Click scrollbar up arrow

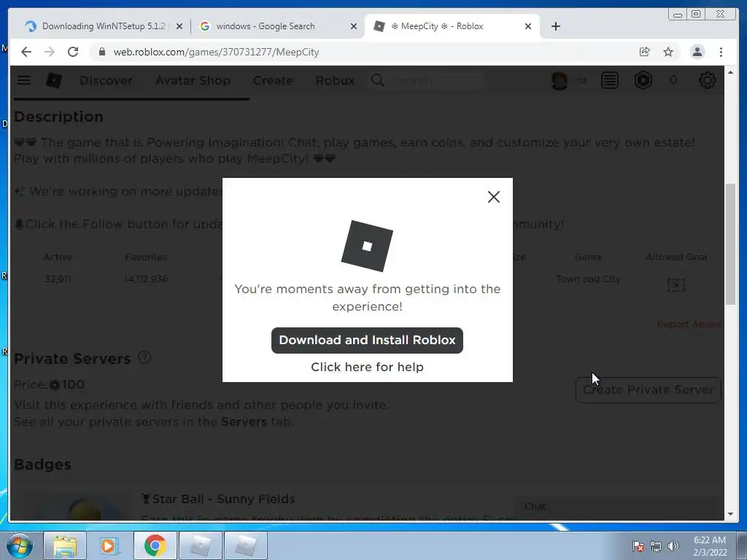click(731, 72)
